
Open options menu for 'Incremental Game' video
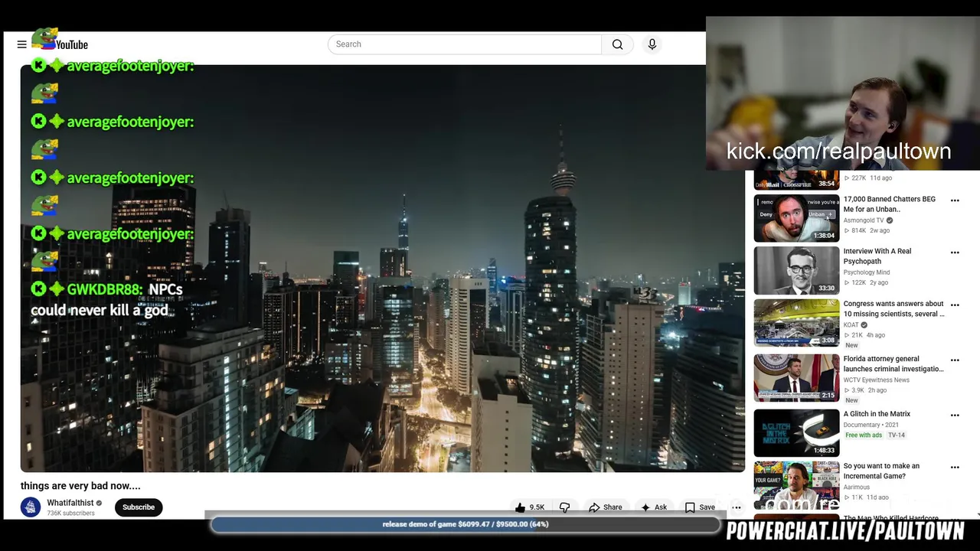point(955,468)
